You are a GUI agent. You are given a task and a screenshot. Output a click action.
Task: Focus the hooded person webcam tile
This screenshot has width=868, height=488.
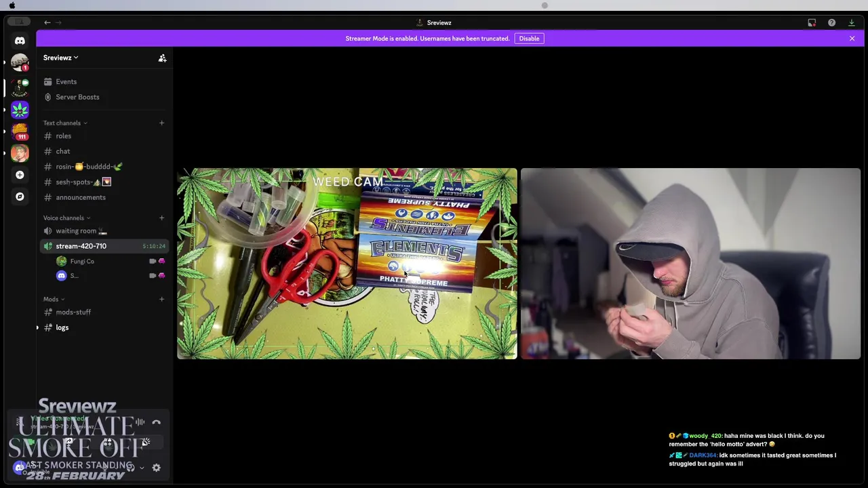pos(690,264)
